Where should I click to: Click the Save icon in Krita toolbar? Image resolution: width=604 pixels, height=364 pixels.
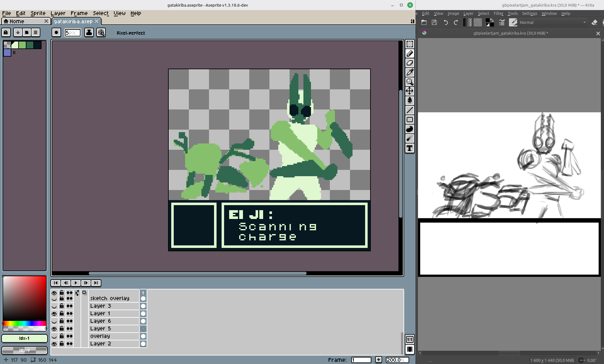pyautogui.click(x=434, y=22)
